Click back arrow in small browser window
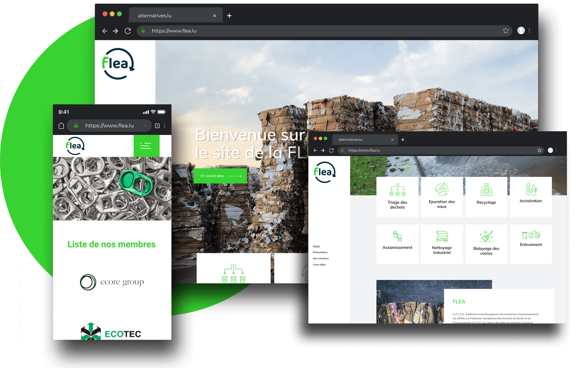588x368 pixels. (315, 150)
